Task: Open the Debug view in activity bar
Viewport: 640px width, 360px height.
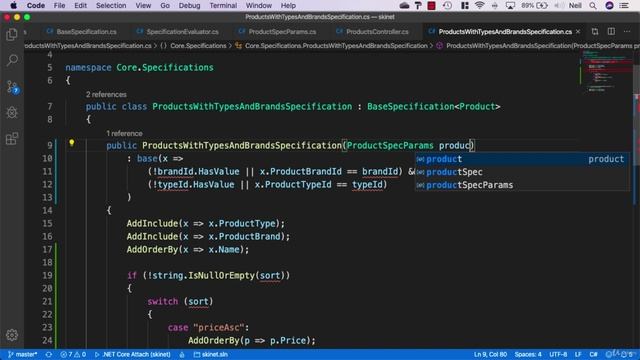Action: tap(12, 113)
